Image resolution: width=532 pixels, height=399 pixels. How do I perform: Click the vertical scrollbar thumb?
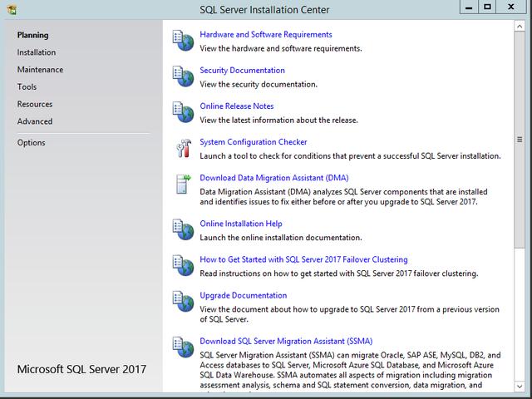(520, 140)
